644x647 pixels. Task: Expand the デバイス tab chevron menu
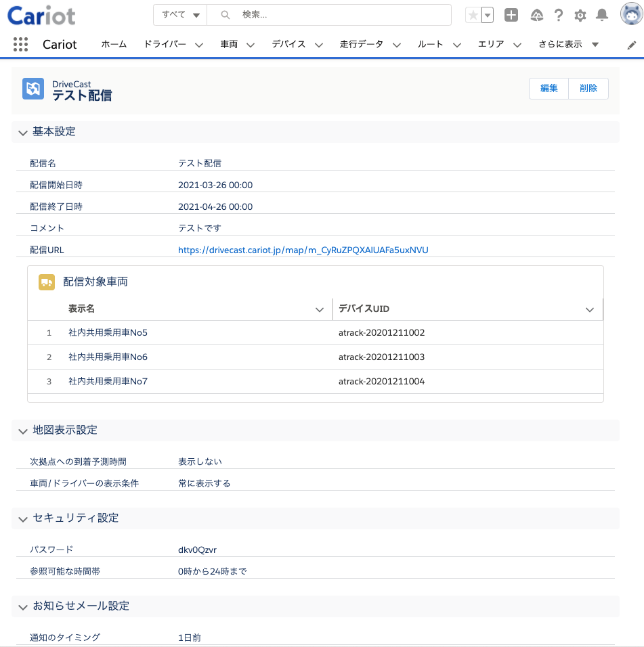pos(319,45)
